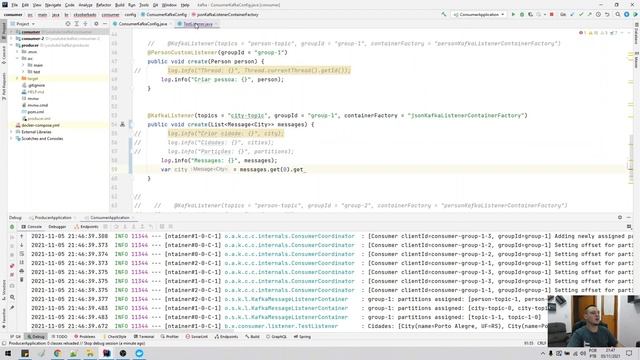Open the TODO tool window button
The image size is (640, 360).
tap(59, 337)
